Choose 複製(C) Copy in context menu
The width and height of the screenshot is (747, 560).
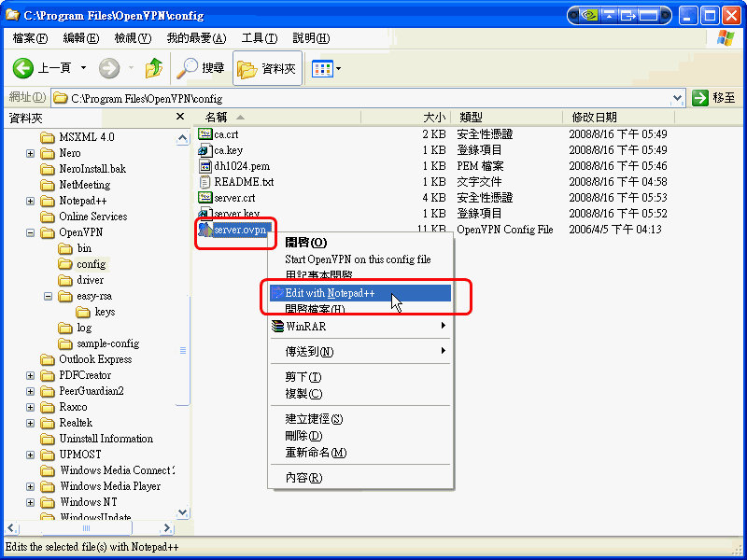click(x=360, y=394)
